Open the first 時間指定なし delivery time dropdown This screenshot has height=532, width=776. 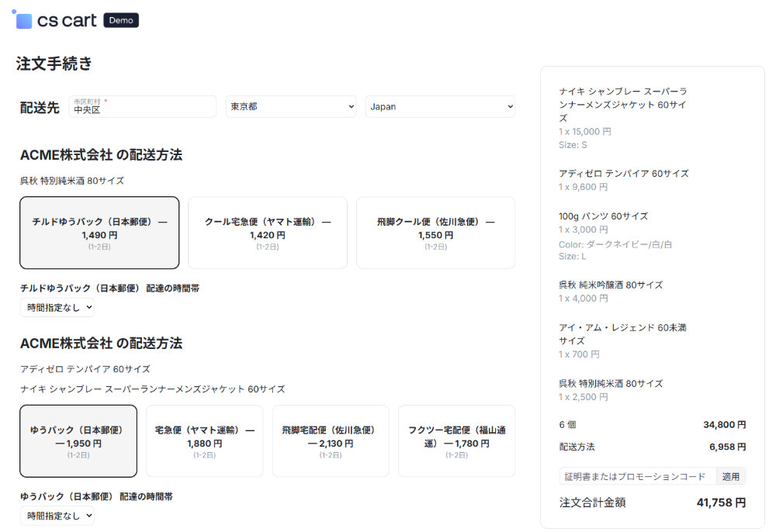coord(57,307)
